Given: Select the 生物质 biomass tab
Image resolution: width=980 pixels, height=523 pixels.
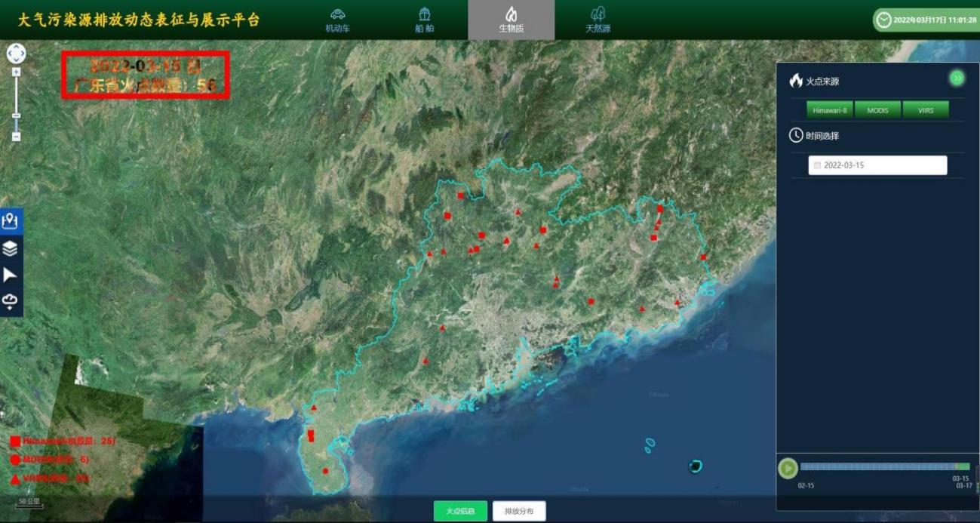Looking at the screenshot, I should [511, 20].
